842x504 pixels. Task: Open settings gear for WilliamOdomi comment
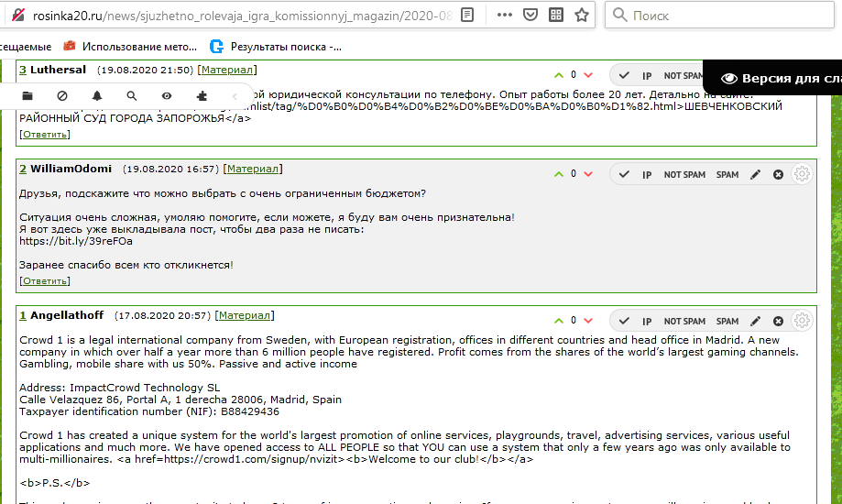(x=802, y=174)
